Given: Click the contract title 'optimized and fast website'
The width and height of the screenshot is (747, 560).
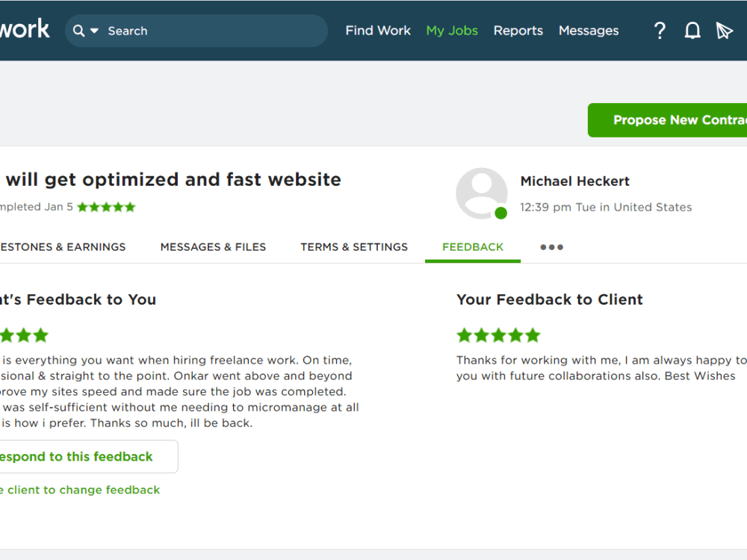Looking at the screenshot, I should [211, 179].
